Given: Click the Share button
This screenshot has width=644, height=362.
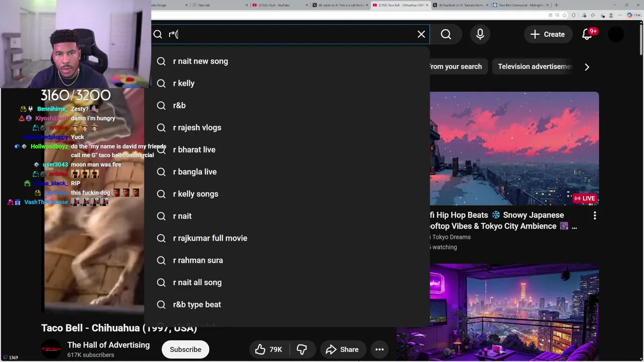Looking at the screenshot, I should tap(342, 349).
